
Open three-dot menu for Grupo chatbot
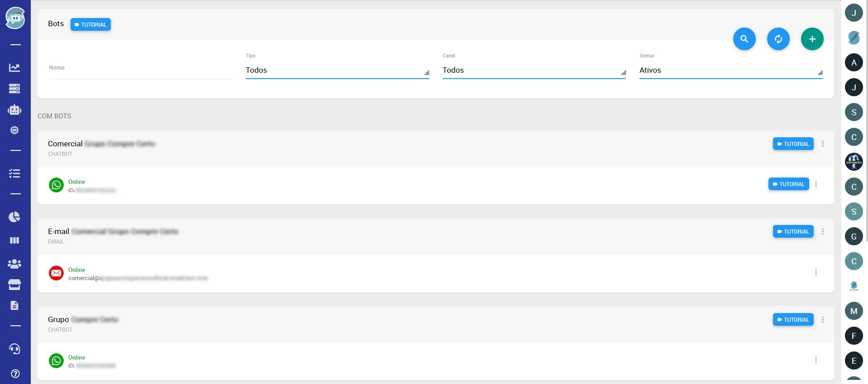pyautogui.click(x=822, y=319)
